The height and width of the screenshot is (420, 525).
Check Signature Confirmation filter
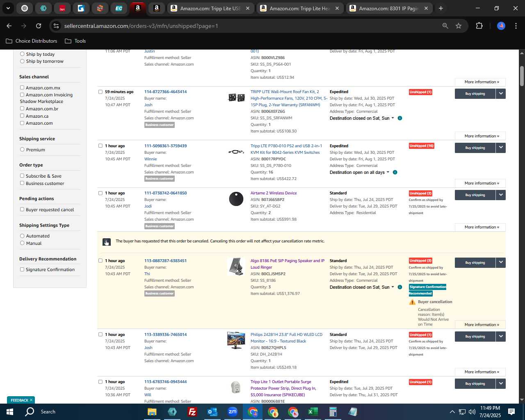(22, 269)
